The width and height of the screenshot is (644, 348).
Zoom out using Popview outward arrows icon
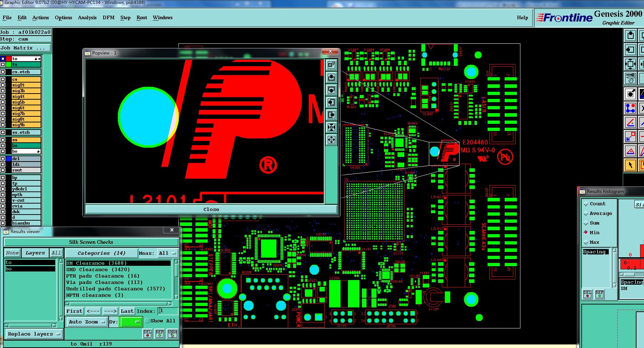[331, 139]
